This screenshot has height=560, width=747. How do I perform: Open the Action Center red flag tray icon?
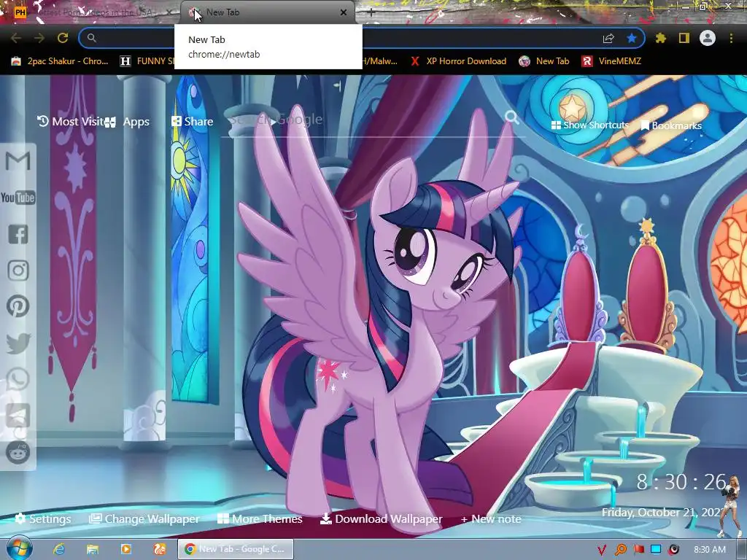[x=638, y=550]
